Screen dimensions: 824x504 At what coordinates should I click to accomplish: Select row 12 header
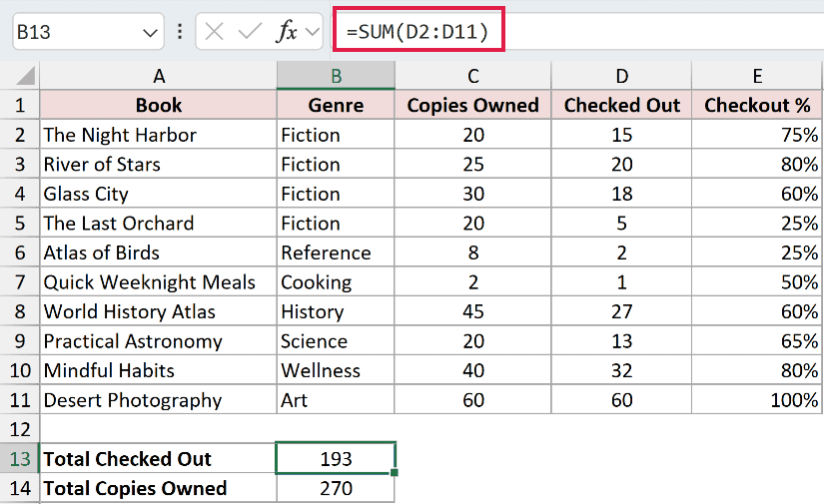click(x=20, y=429)
